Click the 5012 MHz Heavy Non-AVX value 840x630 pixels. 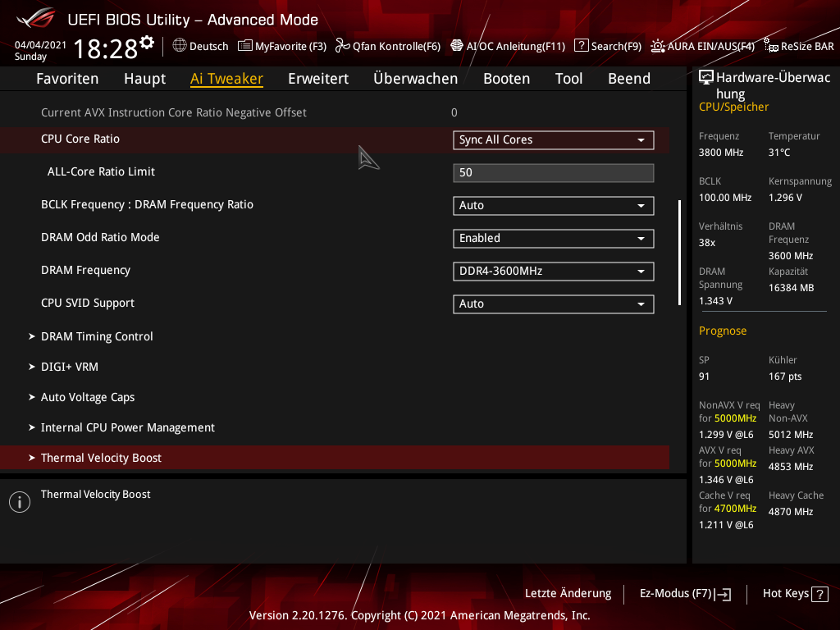click(790, 435)
